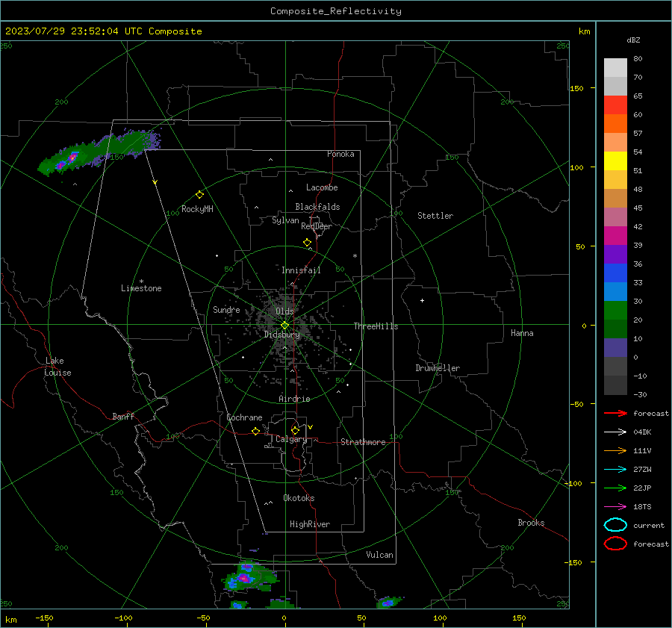Click the RockyMH label

[x=197, y=209]
